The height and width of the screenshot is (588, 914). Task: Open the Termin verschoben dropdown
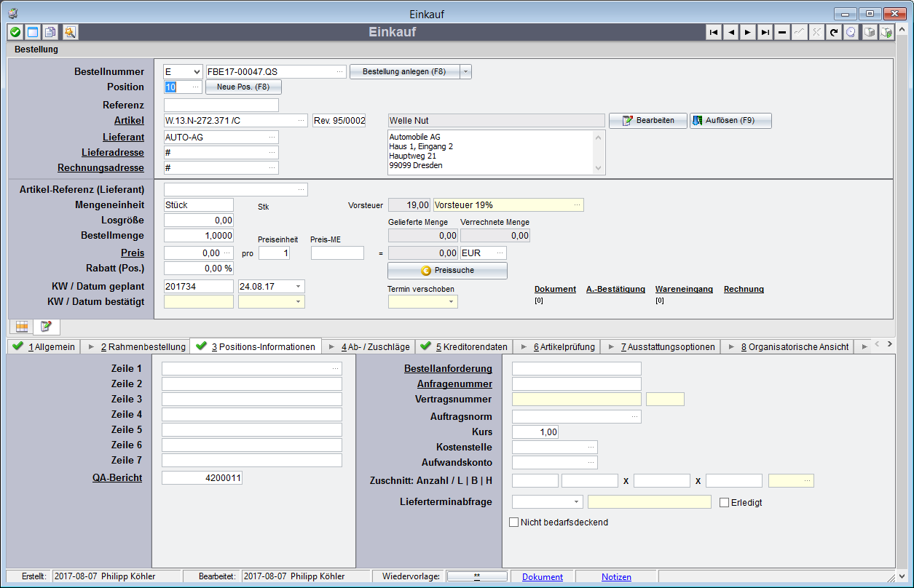pos(451,301)
